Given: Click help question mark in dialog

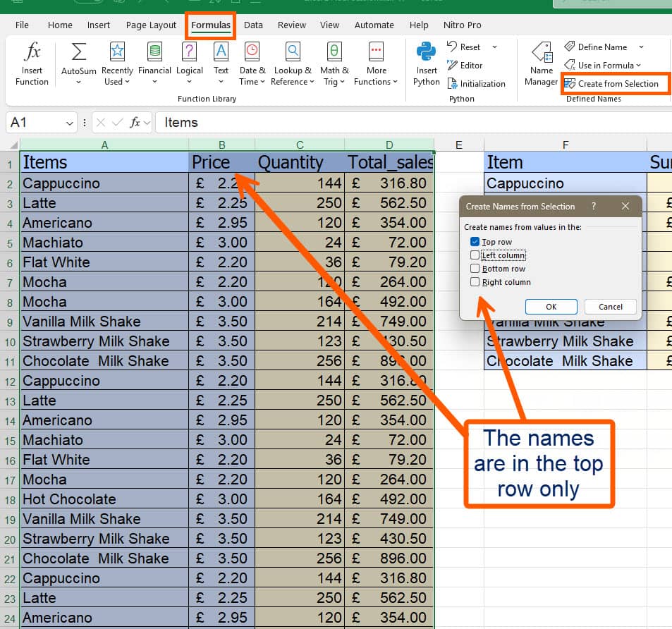Looking at the screenshot, I should (594, 206).
